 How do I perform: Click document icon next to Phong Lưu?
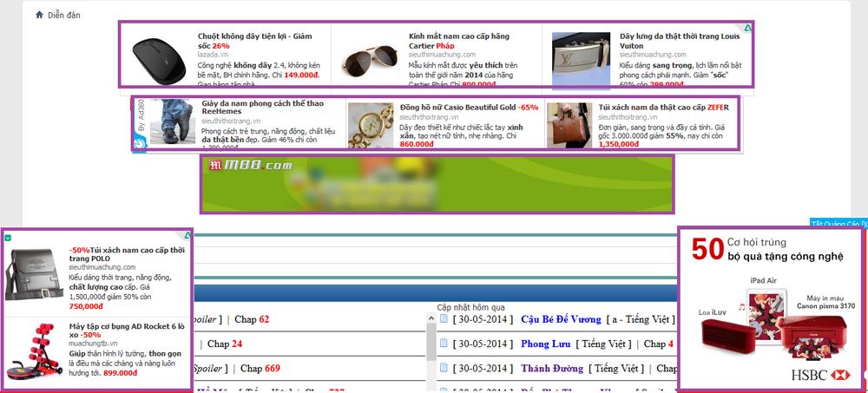(444, 344)
